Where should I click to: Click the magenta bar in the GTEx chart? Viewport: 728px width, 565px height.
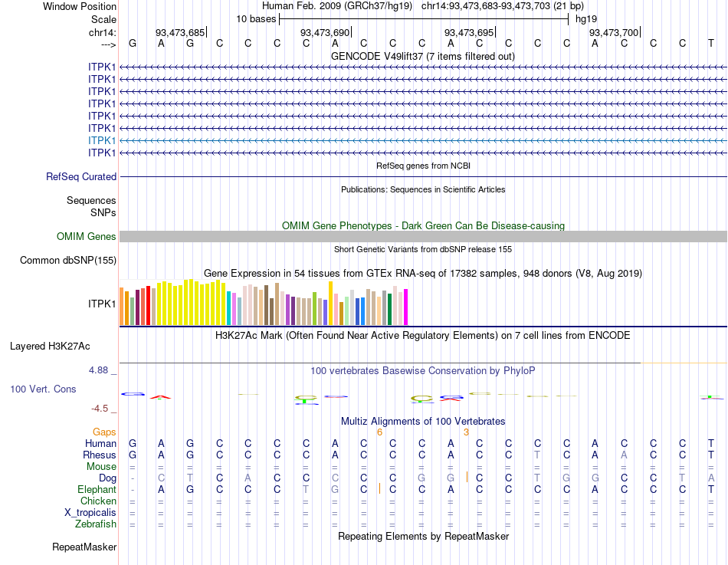[x=406, y=307]
